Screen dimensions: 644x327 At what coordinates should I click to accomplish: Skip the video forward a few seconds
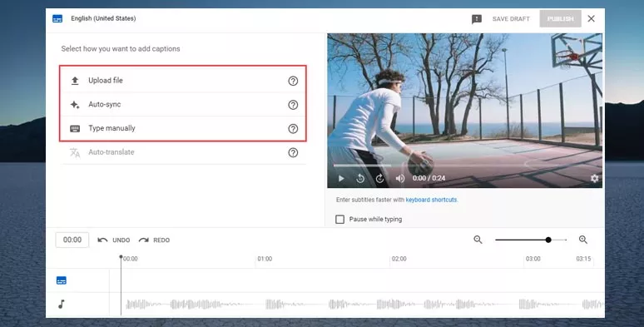click(380, 178)
